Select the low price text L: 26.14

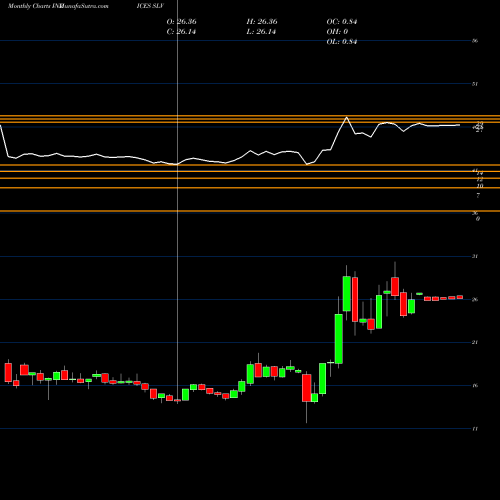coord(261,32)
